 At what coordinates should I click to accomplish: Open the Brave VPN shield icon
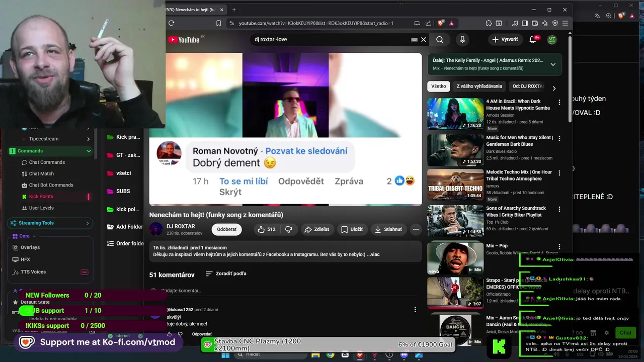click(555, 23)
